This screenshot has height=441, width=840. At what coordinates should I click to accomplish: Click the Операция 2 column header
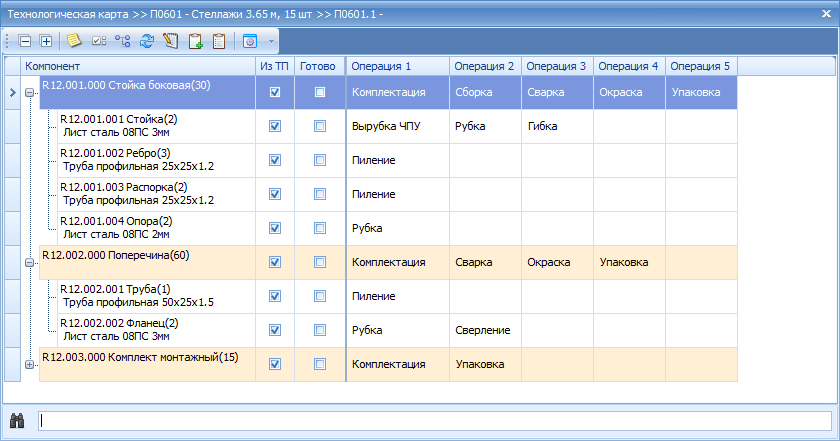point(485,66)
